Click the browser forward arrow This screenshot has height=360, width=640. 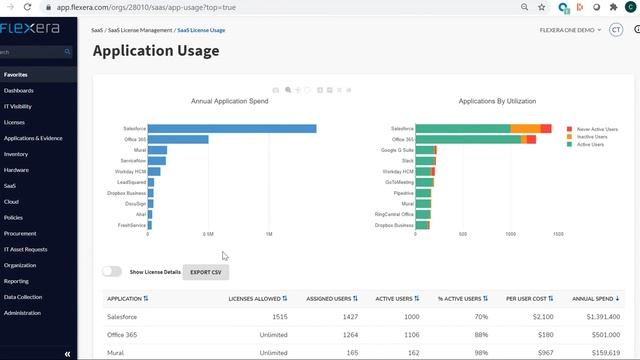[x=10, y=7]
